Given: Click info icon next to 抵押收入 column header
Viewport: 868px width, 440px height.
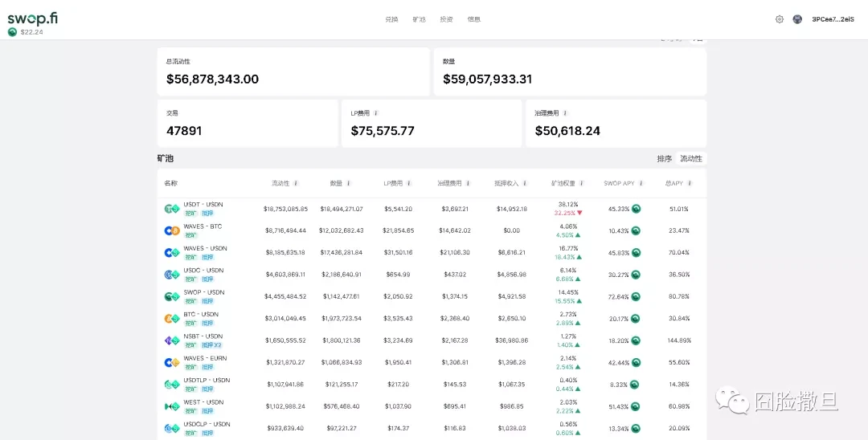Looking at the screenshot, I should pyautogui.click(x=525, y=183).
